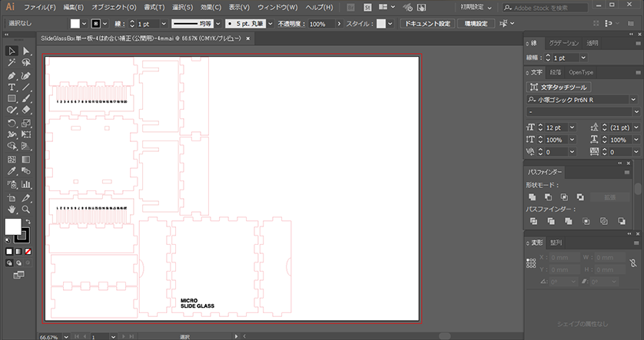This screenshot has height=340, width=644.
Task: Select the Selection (arrow) tool
Action: click(12, 51)
